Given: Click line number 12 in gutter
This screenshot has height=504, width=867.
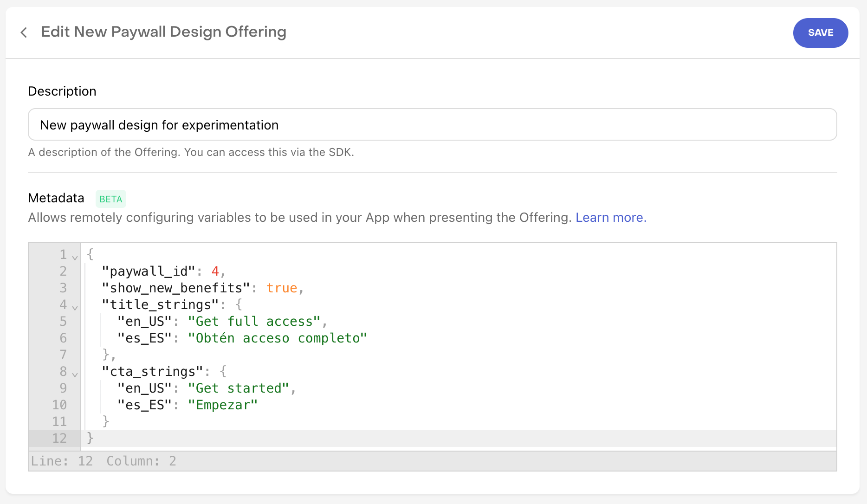Looking at the screenshot, I should [x=59, y=439].
